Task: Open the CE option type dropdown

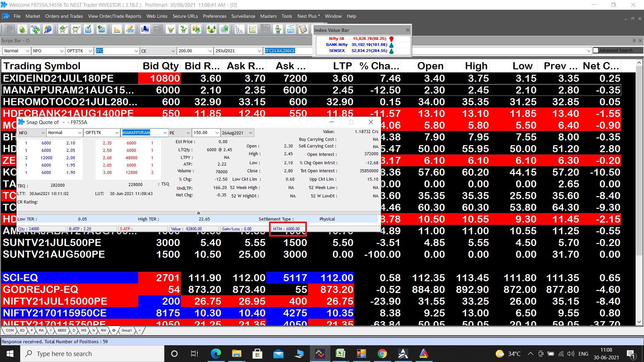Action: (173, 51)
